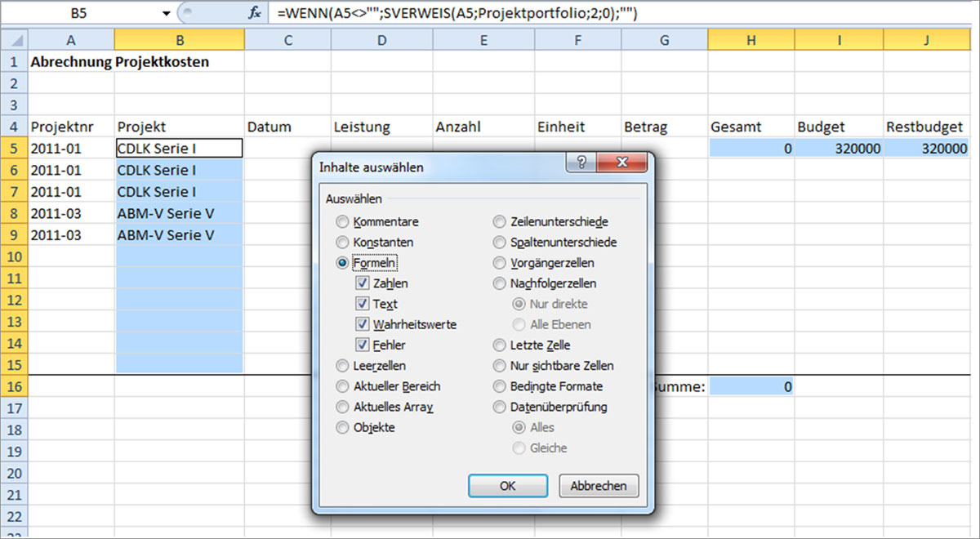980x539 pixels.
Task: Disable the Fehler checkbox
Action: click(x=362, y=345)
